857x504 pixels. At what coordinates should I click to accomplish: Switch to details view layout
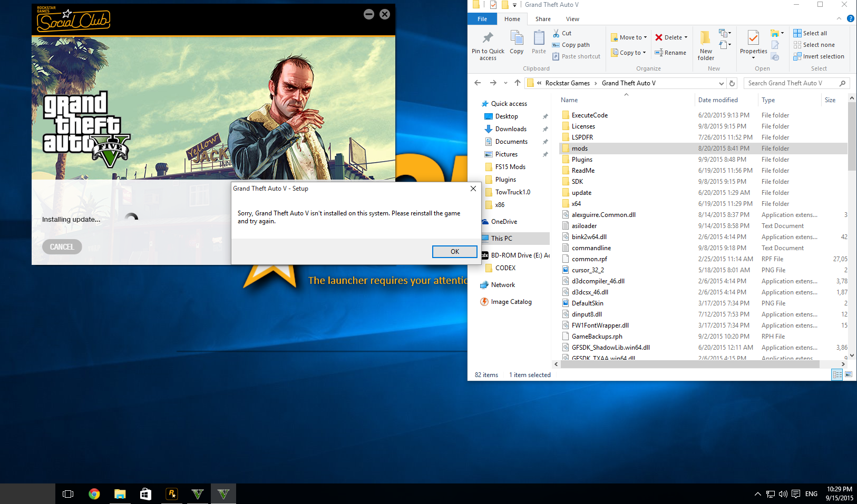[837, 374]
